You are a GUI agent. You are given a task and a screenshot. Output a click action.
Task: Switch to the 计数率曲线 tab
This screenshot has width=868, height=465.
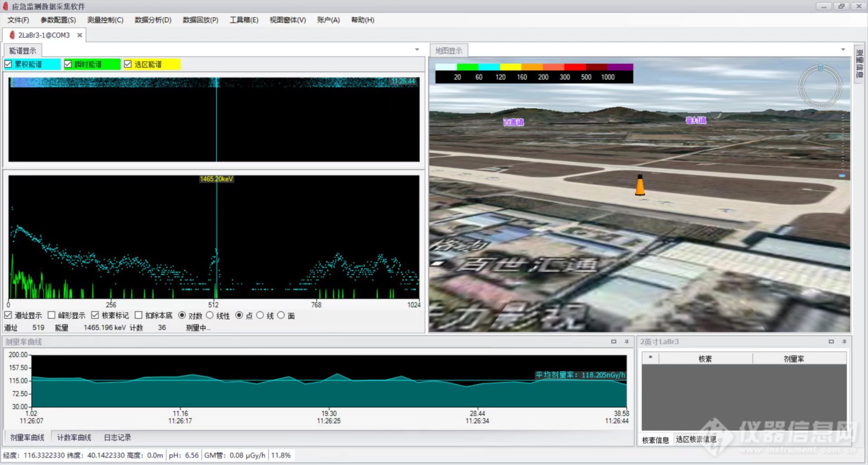click(74, 437)
